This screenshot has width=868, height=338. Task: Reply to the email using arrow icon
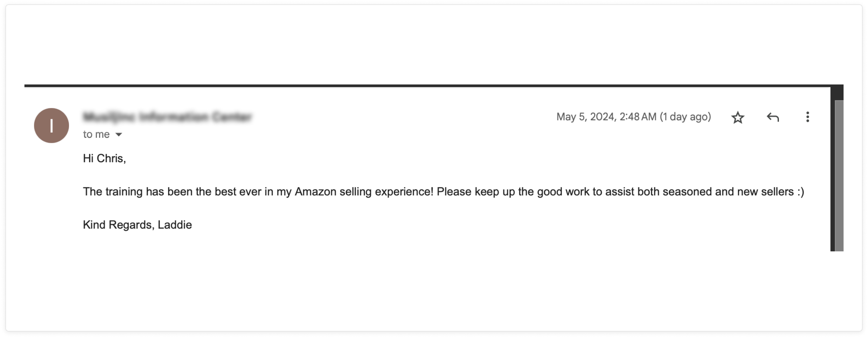pyautogui.click(x=773, y=117)
